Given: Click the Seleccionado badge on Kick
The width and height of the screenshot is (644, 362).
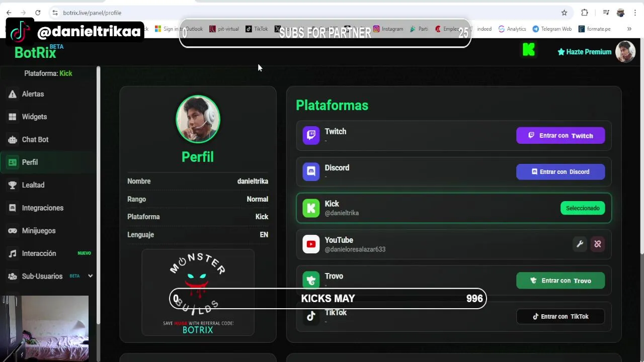Looking at the screenshot, I should click(x=583, y=208).
